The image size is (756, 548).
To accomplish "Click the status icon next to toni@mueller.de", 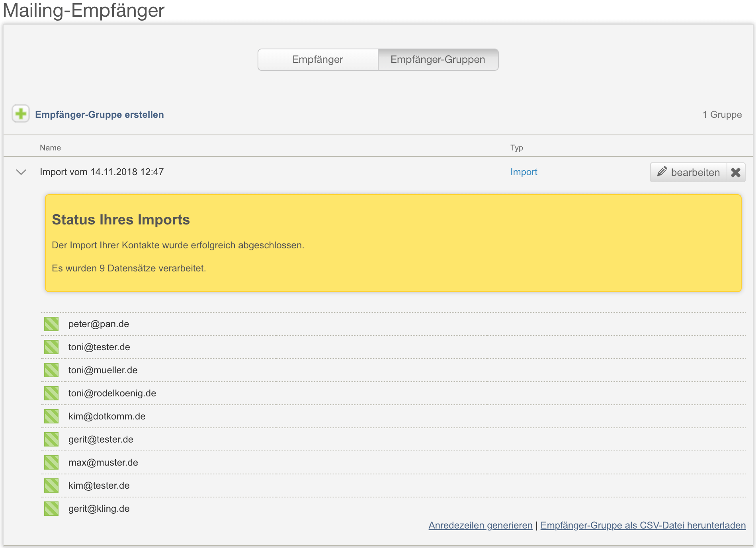I will click(51, 370).
